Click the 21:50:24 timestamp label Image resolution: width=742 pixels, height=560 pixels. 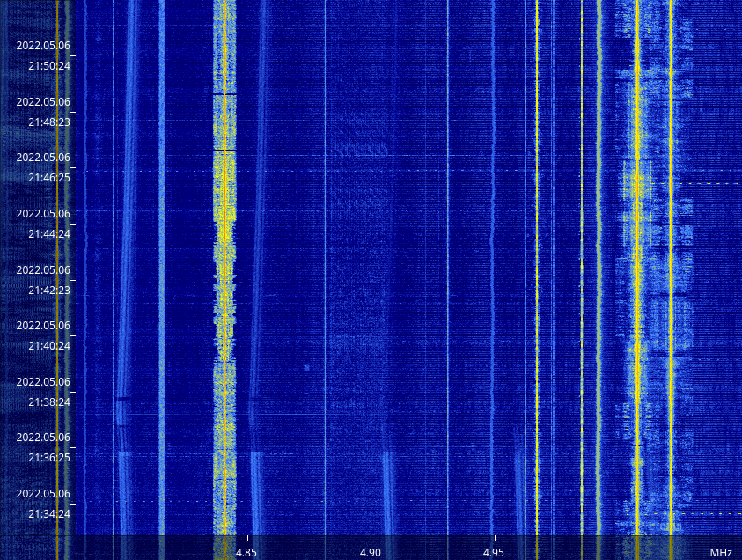click(49, 66)
